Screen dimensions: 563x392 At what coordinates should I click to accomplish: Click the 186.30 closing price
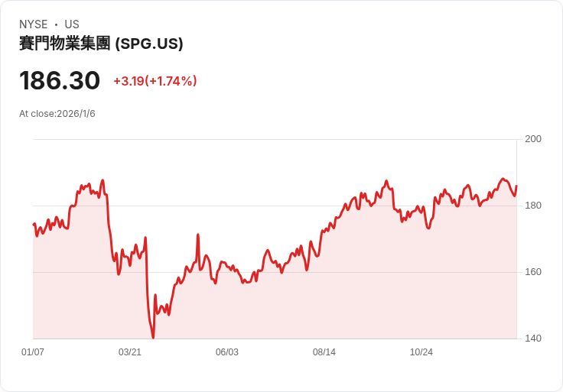60,80
